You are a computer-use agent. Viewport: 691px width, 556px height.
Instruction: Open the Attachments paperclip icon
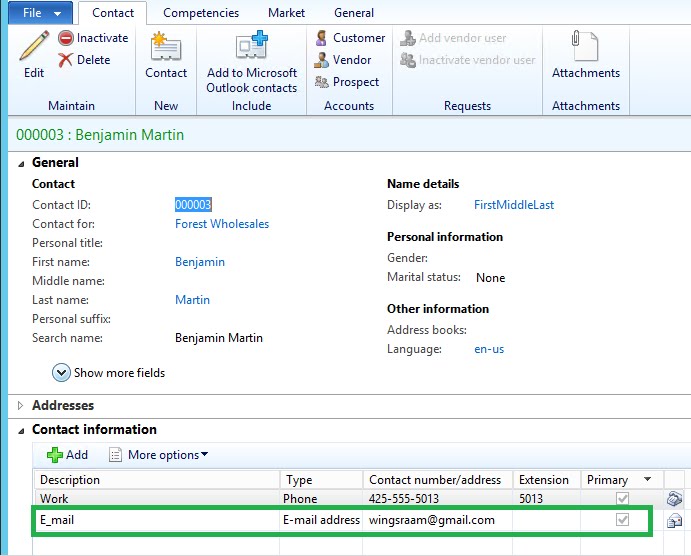(x=585, y=45)
